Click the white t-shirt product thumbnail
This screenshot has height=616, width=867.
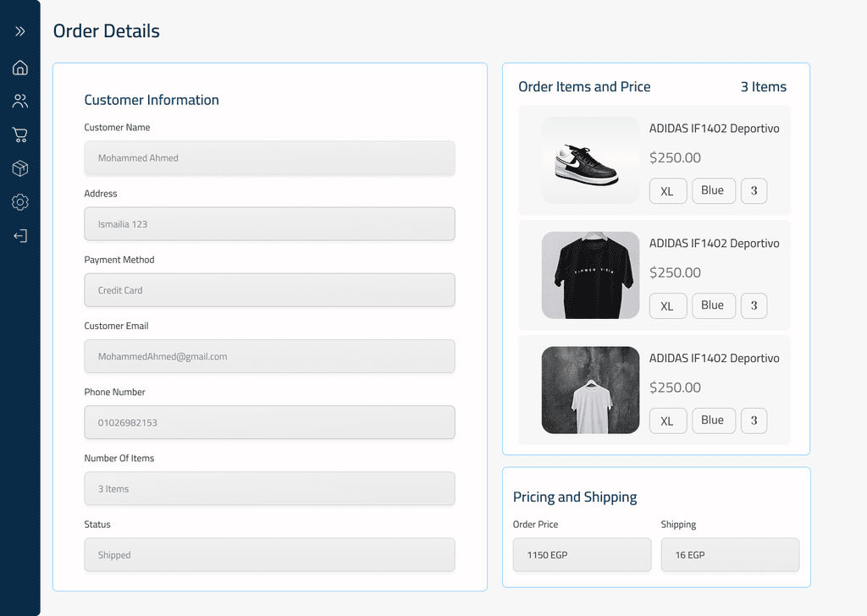click(590, 390)
